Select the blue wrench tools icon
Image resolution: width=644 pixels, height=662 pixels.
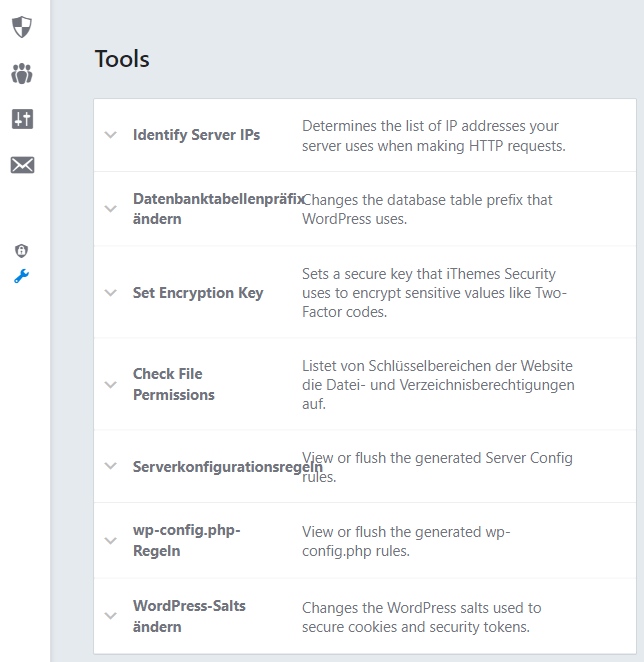click(22, 277)
